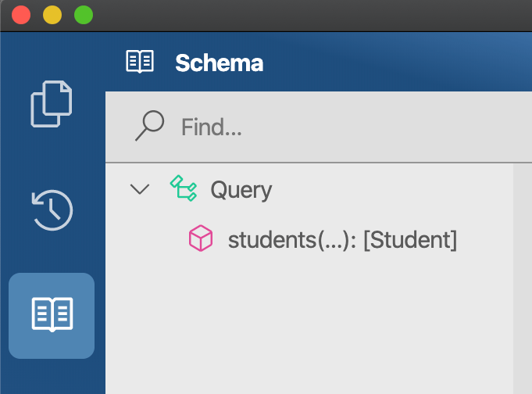The height and width of the screenshot is (394, 532).
Task: Click the green Query type icon
Action: point(184,189)
